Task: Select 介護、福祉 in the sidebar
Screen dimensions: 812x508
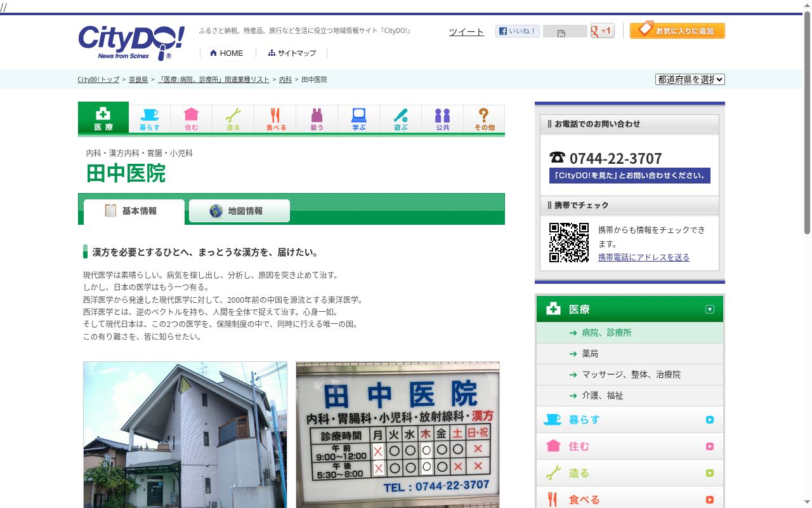Action: coord(630,396)
